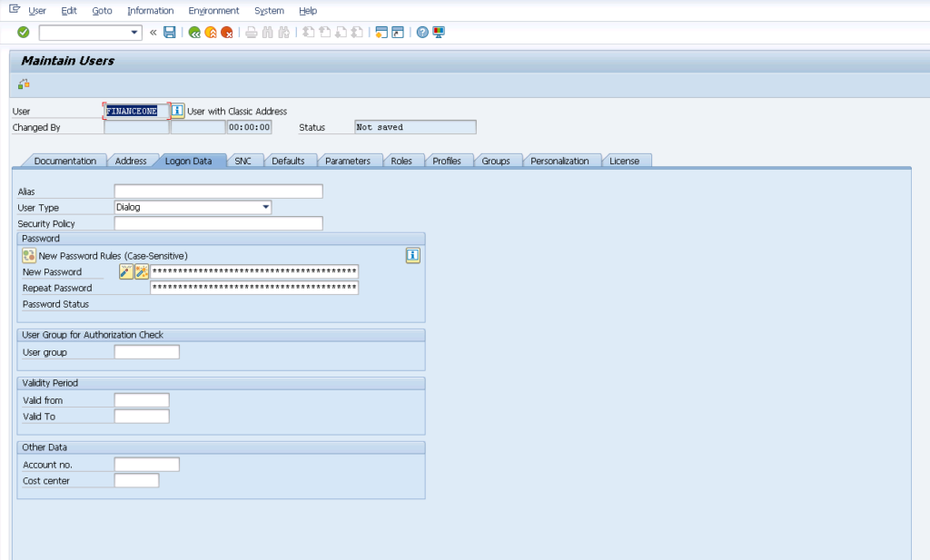Switch to the Personalization tab
The height and width of the screenshot is (560, 930).
(559, 161)
